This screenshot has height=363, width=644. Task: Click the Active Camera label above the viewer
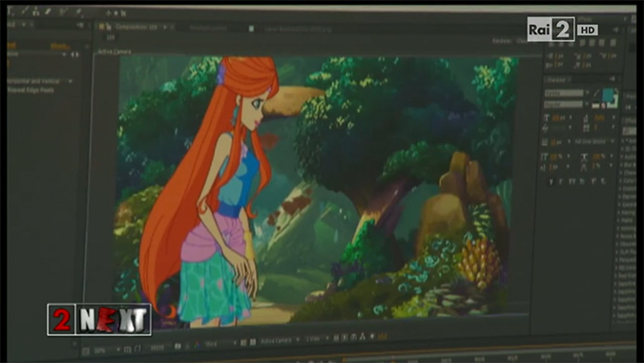(114, 52)
